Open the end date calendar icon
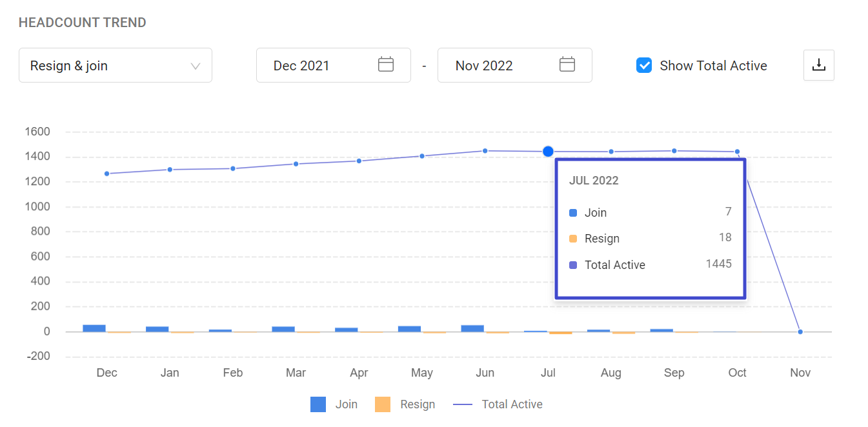Image resolution: width=868 pixels, height=427 pixels. click(567, 65)
